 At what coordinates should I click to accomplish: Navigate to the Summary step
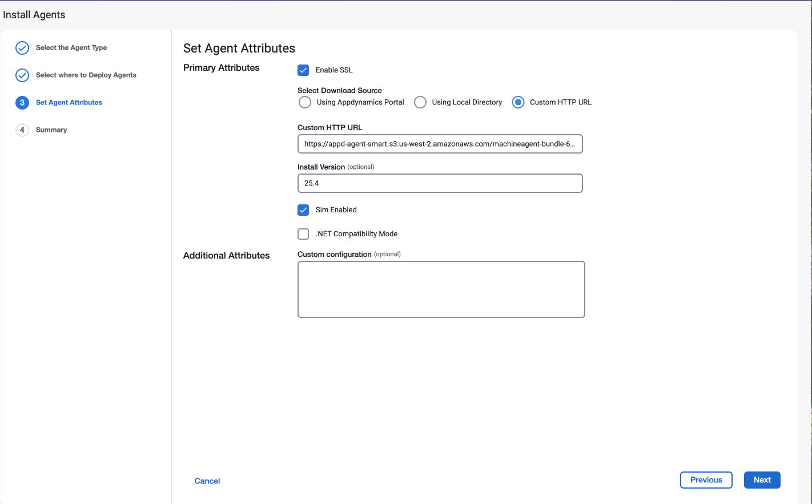51,130
